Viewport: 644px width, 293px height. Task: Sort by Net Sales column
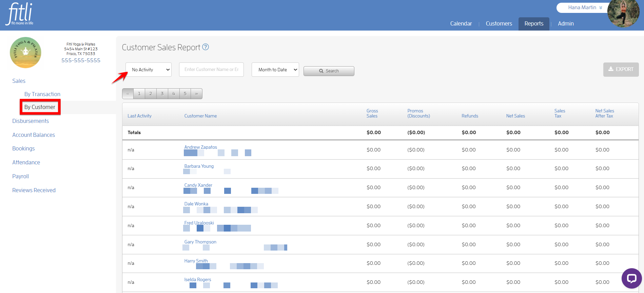[515, 116]
